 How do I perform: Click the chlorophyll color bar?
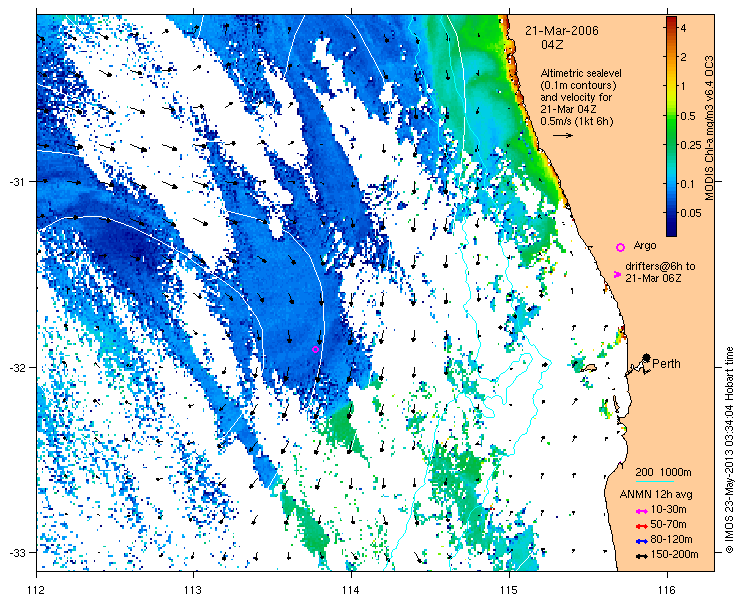click(x=671, y=126)
